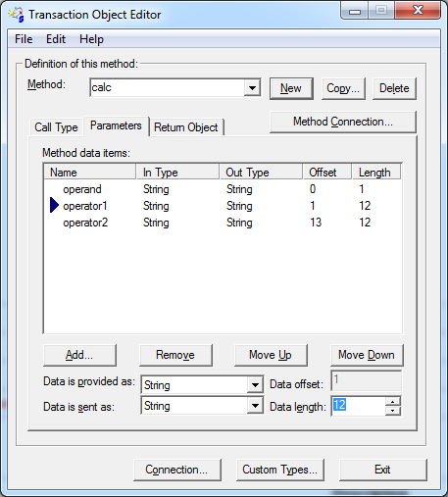Open the Edit menu

click(x=56, y=39)
